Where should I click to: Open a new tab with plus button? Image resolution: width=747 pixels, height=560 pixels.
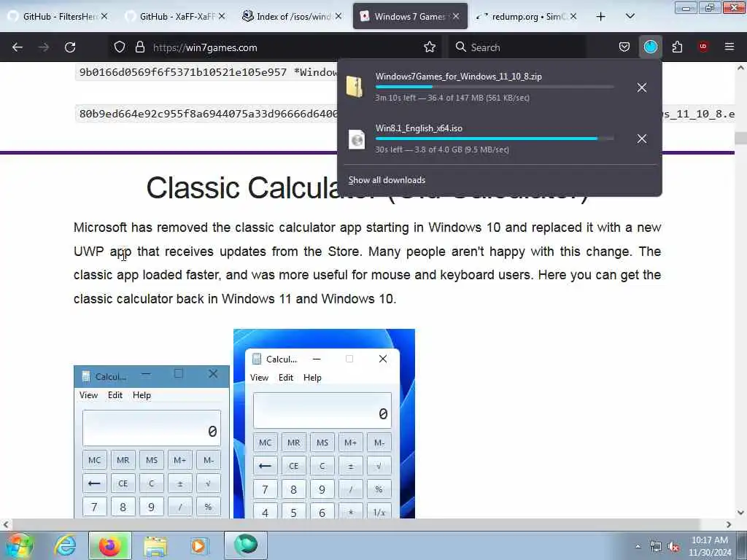pyautogui.click(x=601, y=17)
